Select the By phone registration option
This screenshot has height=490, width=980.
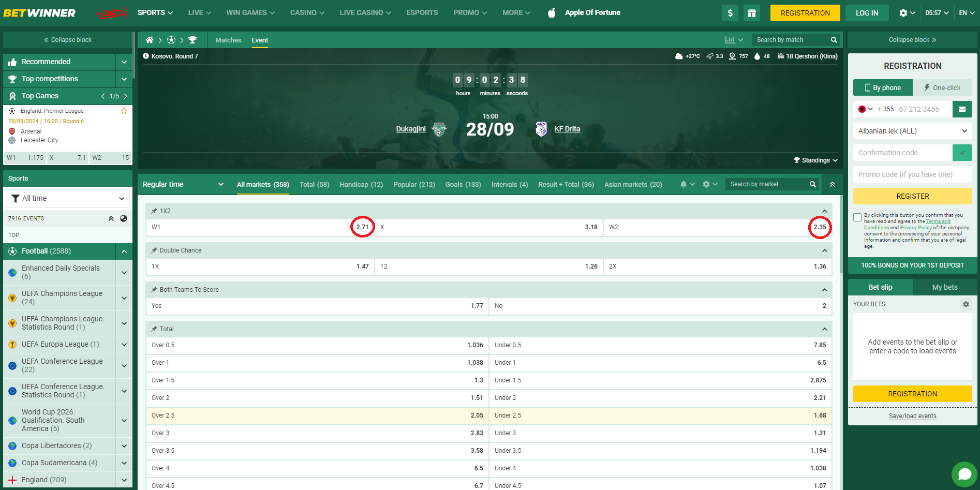(x=883, y=87)
